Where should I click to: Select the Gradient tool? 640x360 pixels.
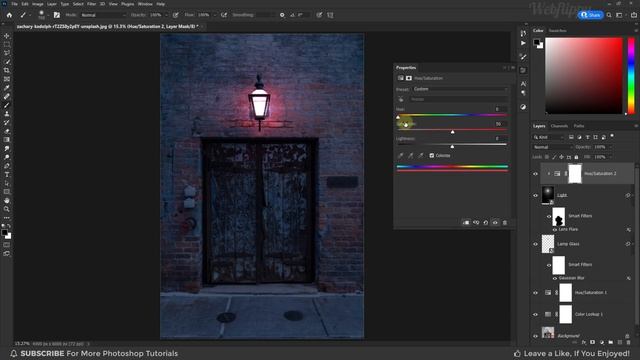click(x=7, y=140)
